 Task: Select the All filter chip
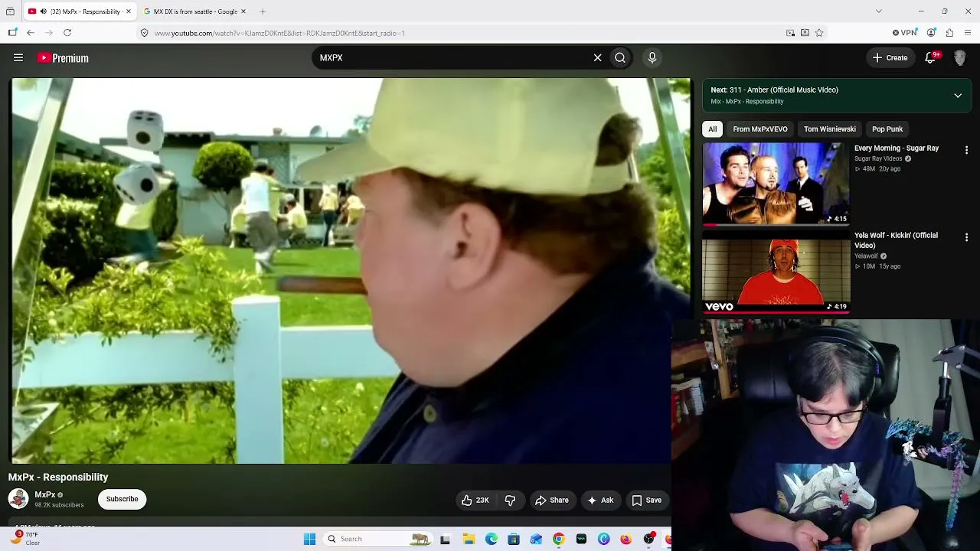712,129
